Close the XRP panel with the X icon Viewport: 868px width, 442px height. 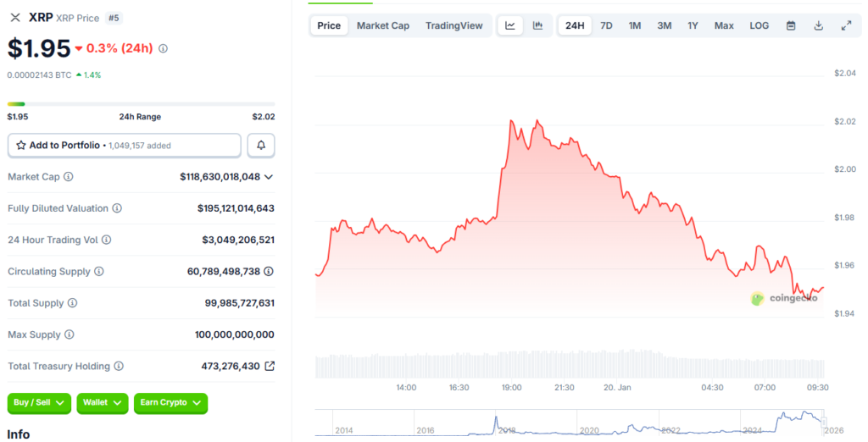point(15,18)
